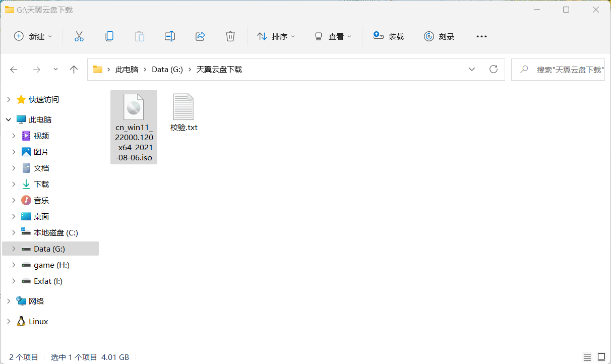Open 文档 folder in sidebar
Viewport: 611px width, 364px height.
41,168
